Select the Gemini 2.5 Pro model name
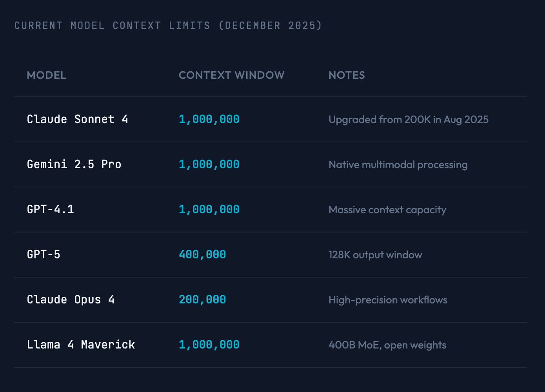545x392 pixels. point(74,164)
